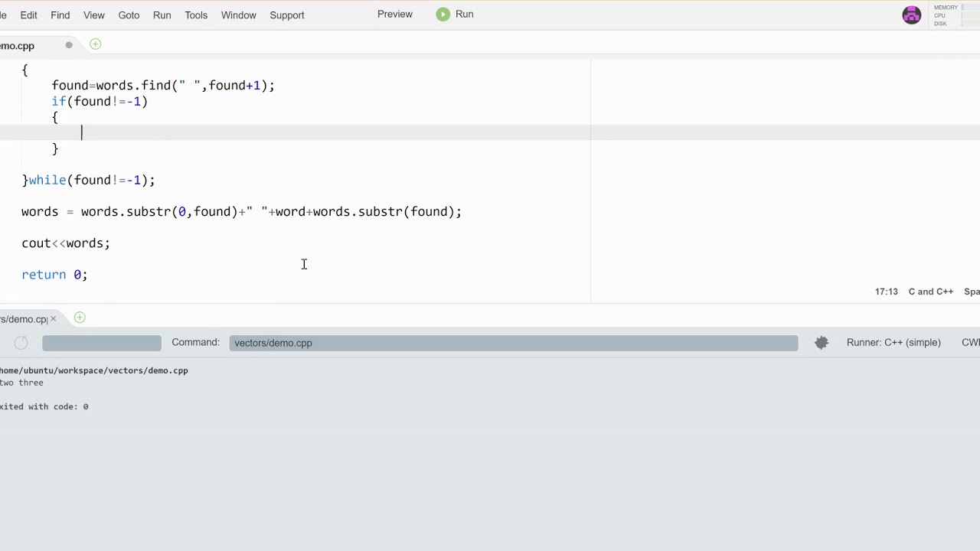Open the Goto menu

point(129,15)
